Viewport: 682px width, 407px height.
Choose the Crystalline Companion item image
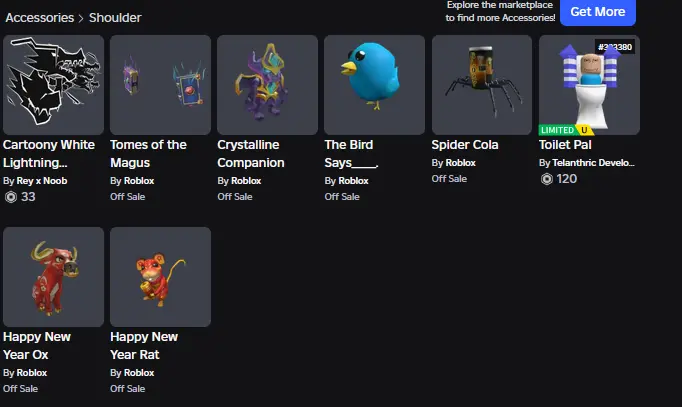coord(267,85)
